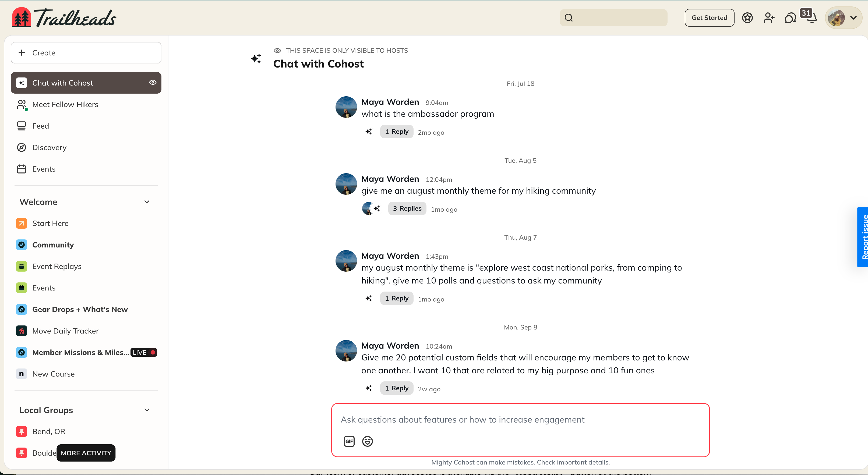
Task: Collapse the Welcome section
Action: coord(147,201)
